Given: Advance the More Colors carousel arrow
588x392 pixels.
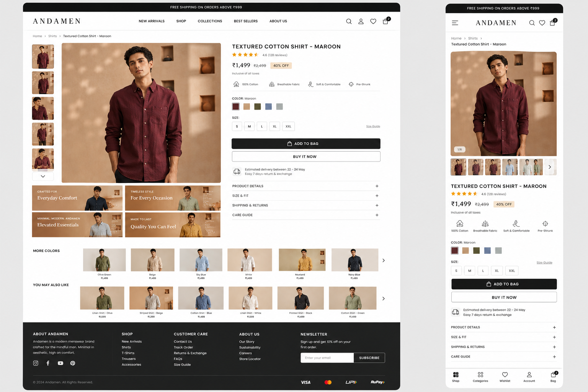Looking at the screenshot, I should (384, 260).
